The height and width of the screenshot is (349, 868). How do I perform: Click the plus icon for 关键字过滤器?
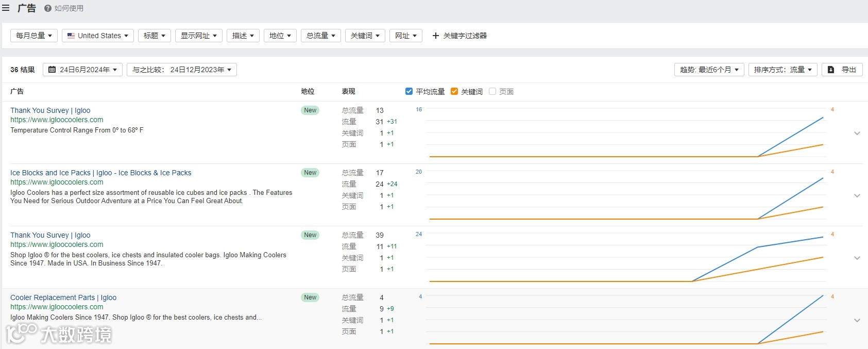(436, 36)
